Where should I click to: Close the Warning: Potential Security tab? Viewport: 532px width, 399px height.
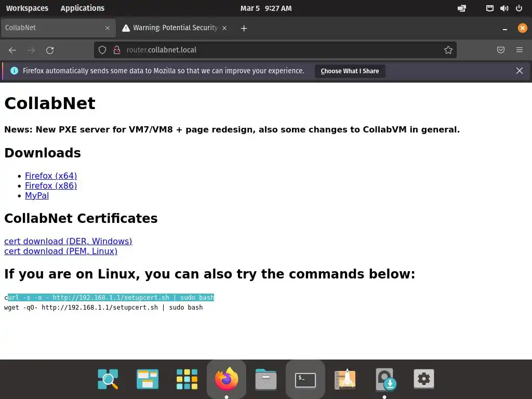[x=224, y=28]
